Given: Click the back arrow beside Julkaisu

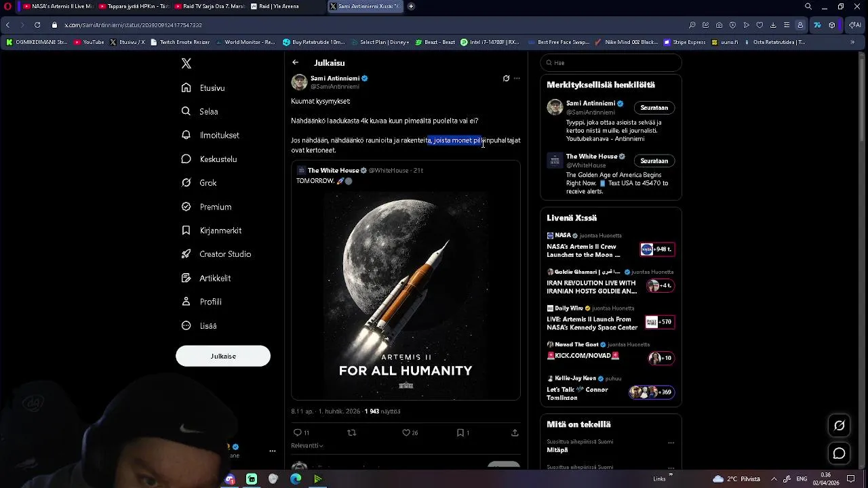Looking at the screenshot, I should [296, 62].
